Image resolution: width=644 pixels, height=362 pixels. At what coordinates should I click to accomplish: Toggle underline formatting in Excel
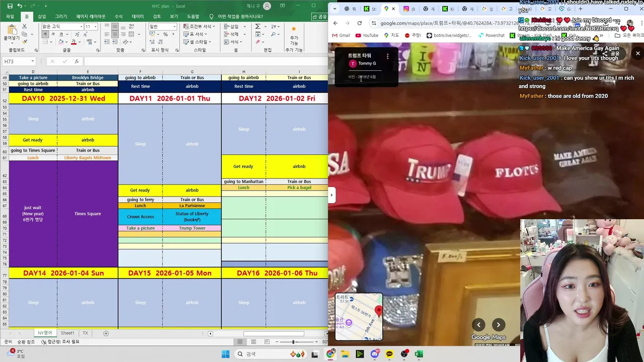[x=61, y=34]
